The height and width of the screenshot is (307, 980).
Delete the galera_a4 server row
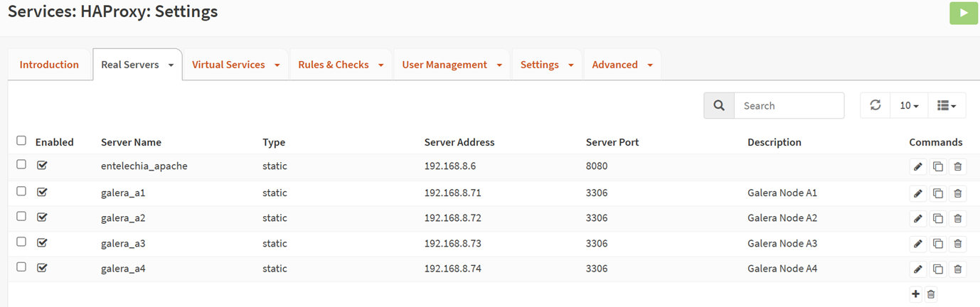957,269
